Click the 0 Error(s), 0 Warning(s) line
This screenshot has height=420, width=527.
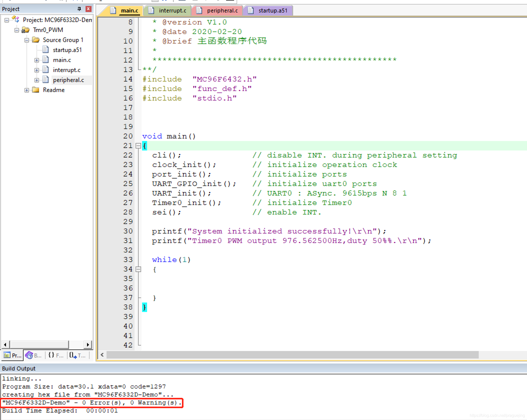click(x=92, y=402)
